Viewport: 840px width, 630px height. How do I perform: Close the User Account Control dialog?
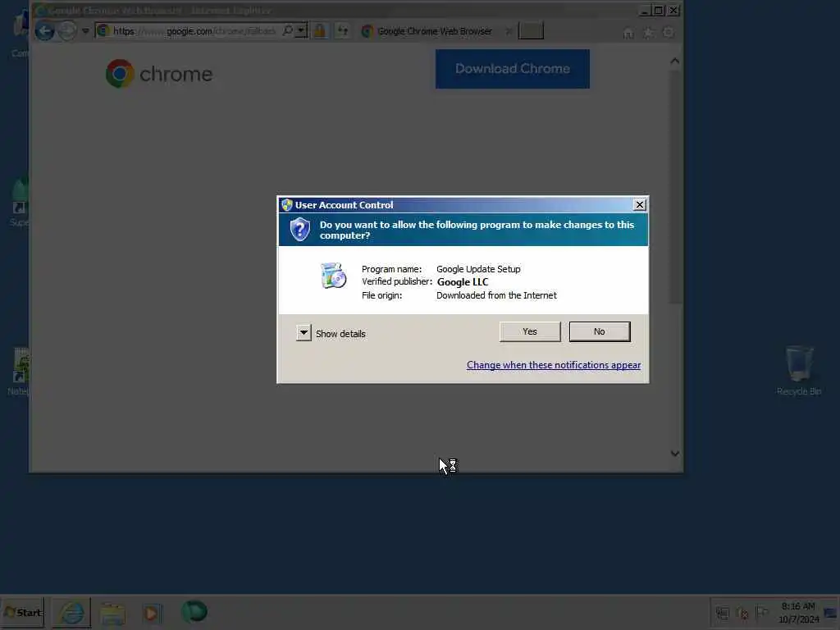tap(639, 204)
